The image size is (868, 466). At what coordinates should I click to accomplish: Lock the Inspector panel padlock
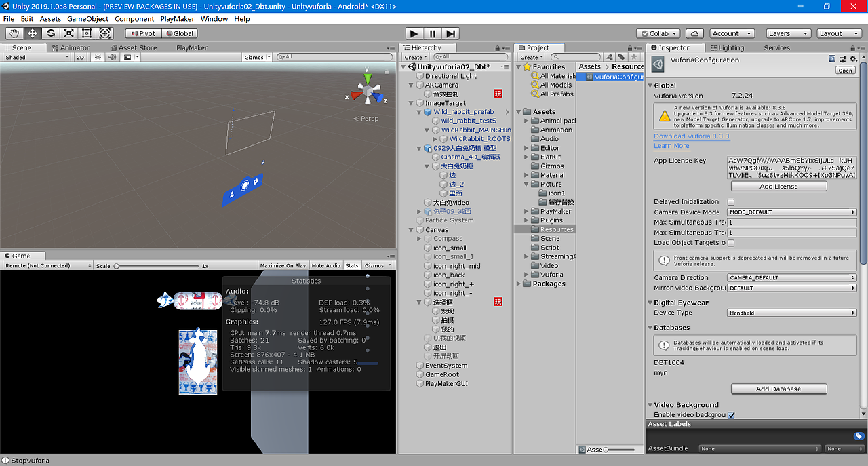click(x=852, y=48)
